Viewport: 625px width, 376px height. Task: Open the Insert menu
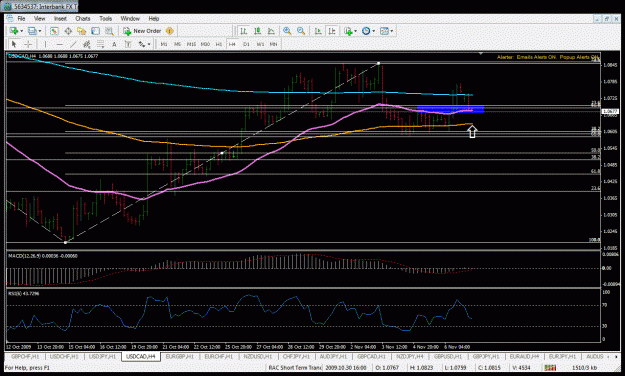60,18
